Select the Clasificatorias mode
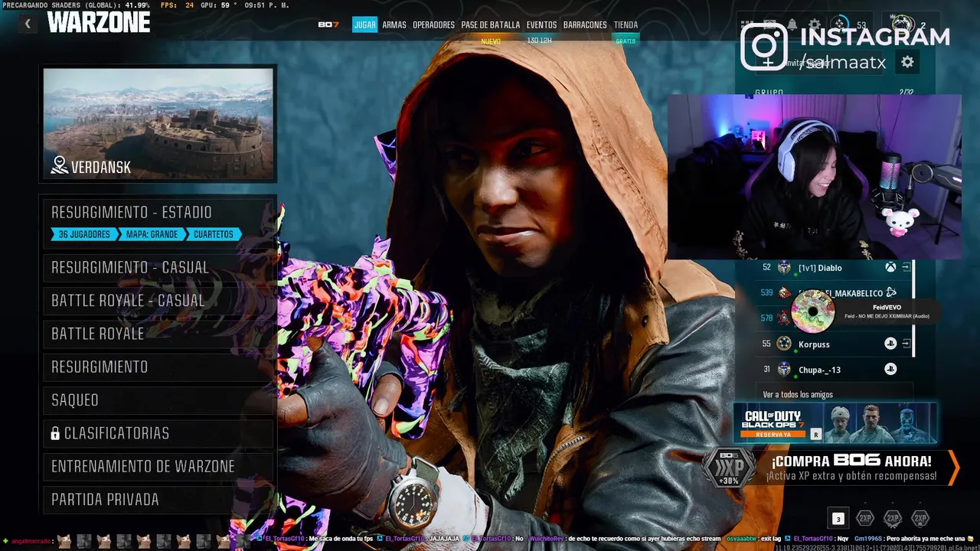This screenshot has width=980, height=551. 158,433
